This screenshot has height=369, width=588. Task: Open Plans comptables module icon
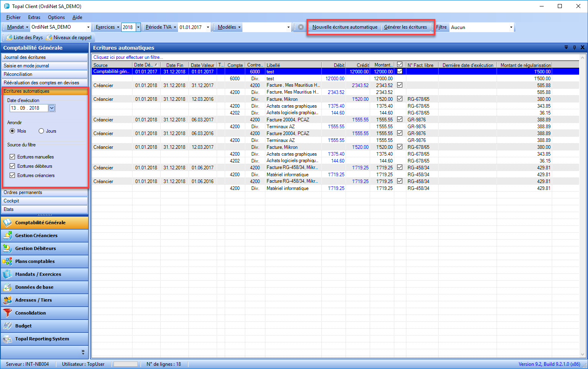(x=7, y=261)
